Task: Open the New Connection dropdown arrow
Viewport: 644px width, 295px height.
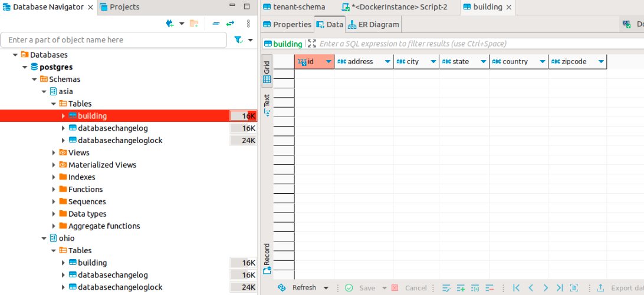Action: pyautogui.click(x=182, y=24)
